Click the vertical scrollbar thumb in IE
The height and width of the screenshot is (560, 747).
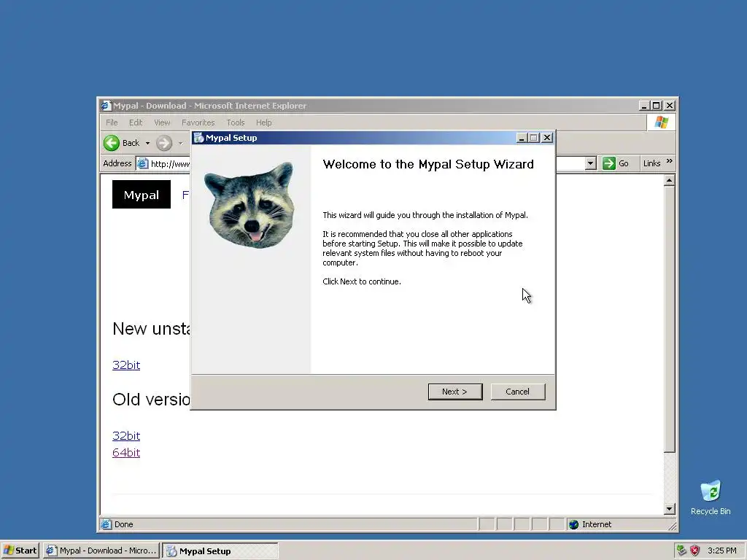670,319
